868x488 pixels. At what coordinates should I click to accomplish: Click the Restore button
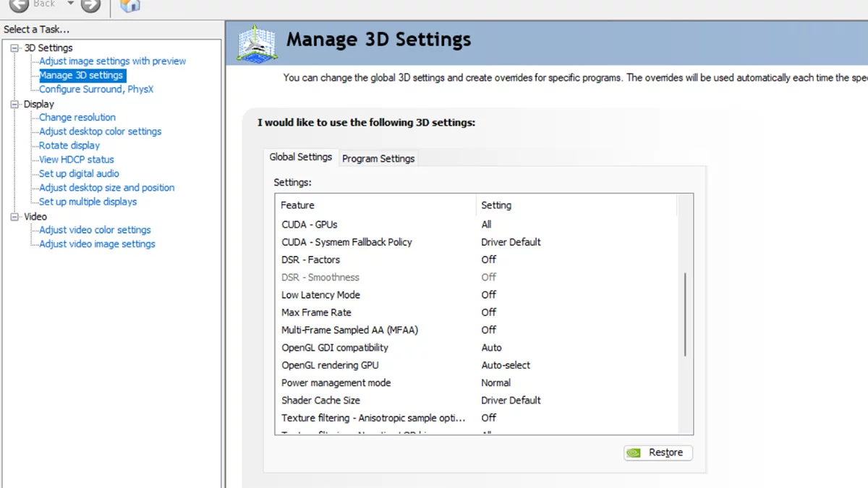coord(658,453)
